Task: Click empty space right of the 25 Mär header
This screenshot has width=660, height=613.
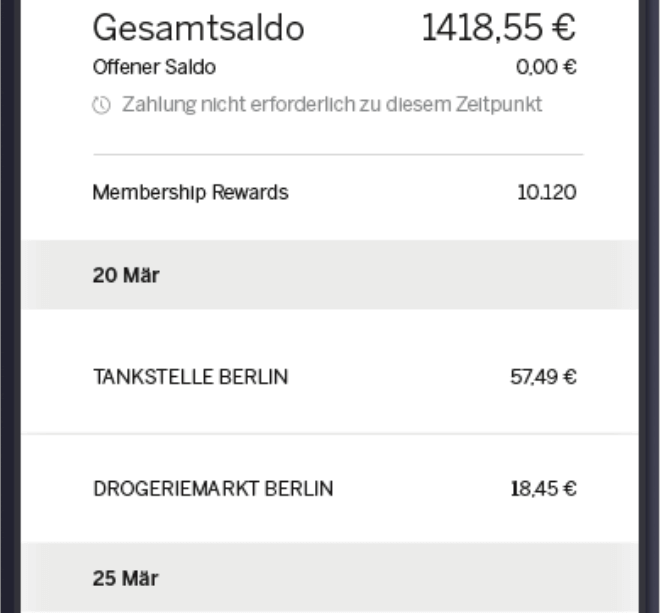Action: tap(400, 578)
